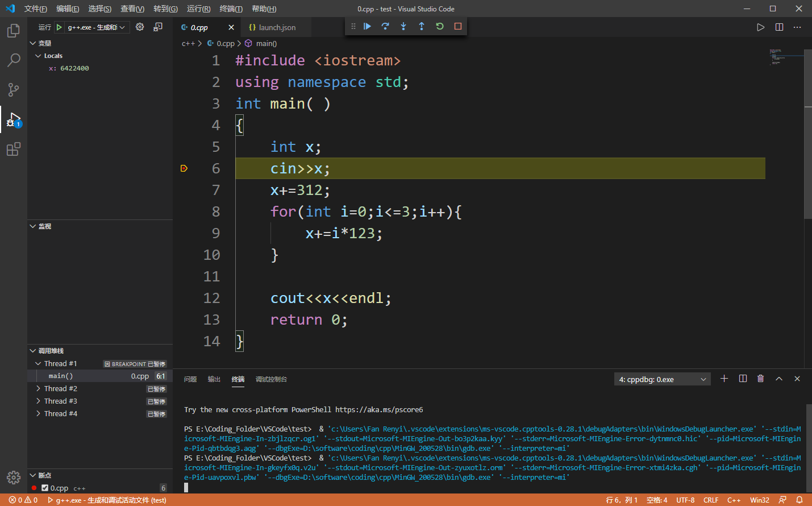Open the Explorer view in activity bar

click(x=14, y=31)
